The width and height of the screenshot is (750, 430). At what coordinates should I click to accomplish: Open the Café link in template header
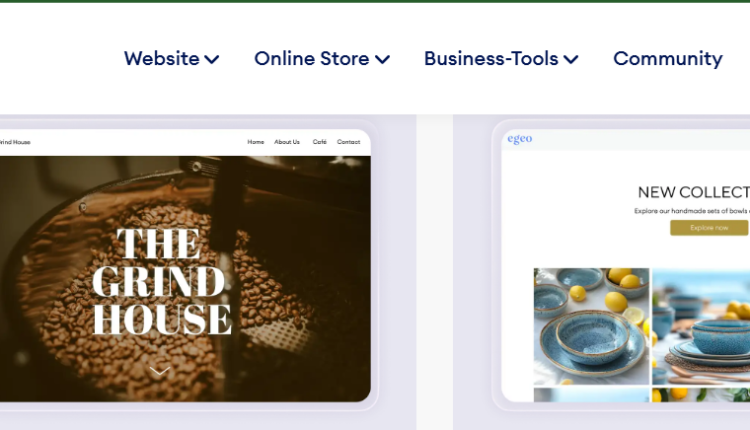320,142
